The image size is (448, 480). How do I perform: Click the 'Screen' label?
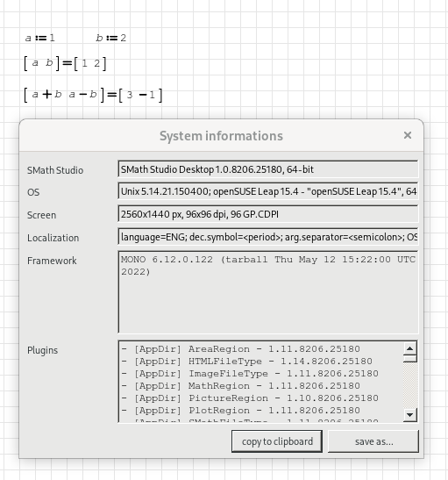[41, 215]
